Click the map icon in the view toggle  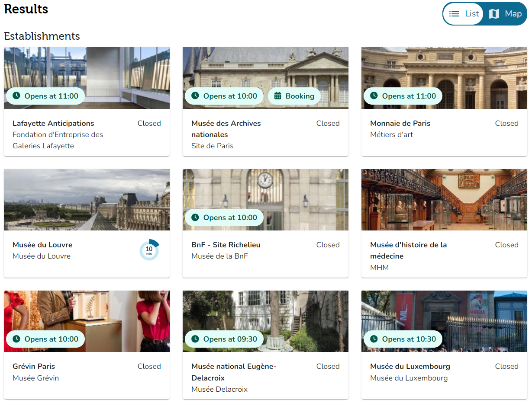coord(494,14)
